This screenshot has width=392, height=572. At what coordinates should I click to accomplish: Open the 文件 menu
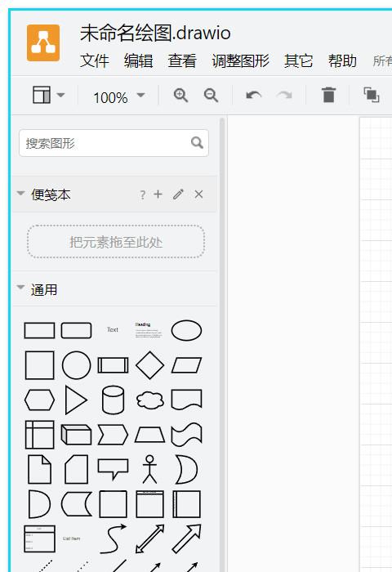(x=95, y=60)
